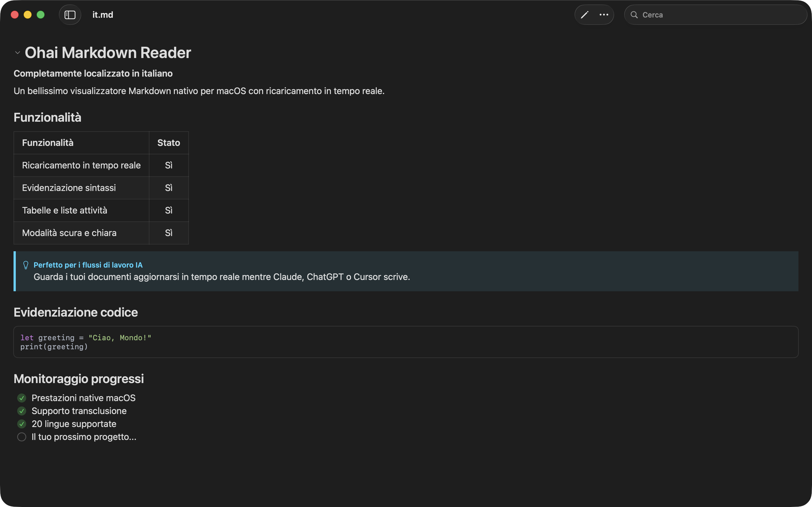Click the yellow minimize window button

point(28,15)
